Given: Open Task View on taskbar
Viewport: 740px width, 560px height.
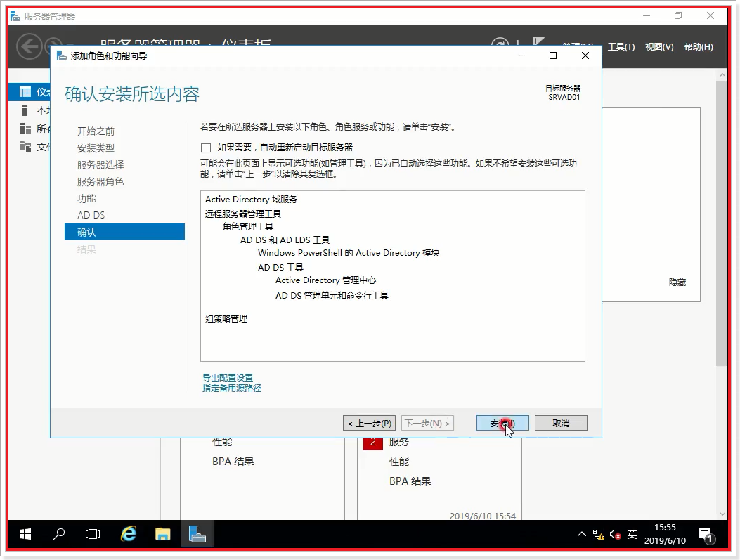Looking at the screenshot, I should point(93,534).
